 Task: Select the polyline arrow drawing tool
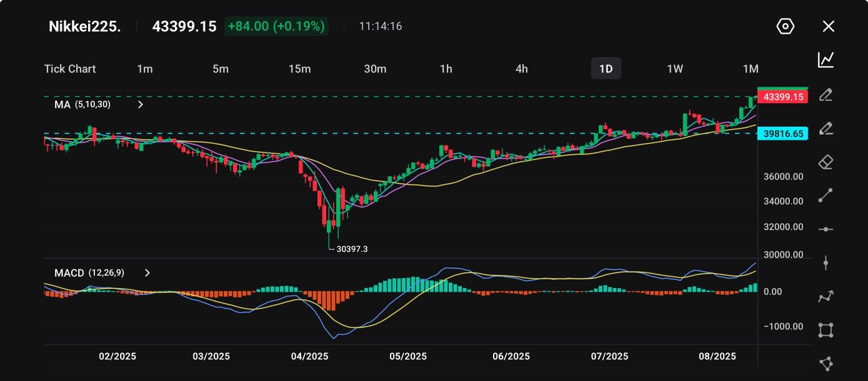point(825,296)
